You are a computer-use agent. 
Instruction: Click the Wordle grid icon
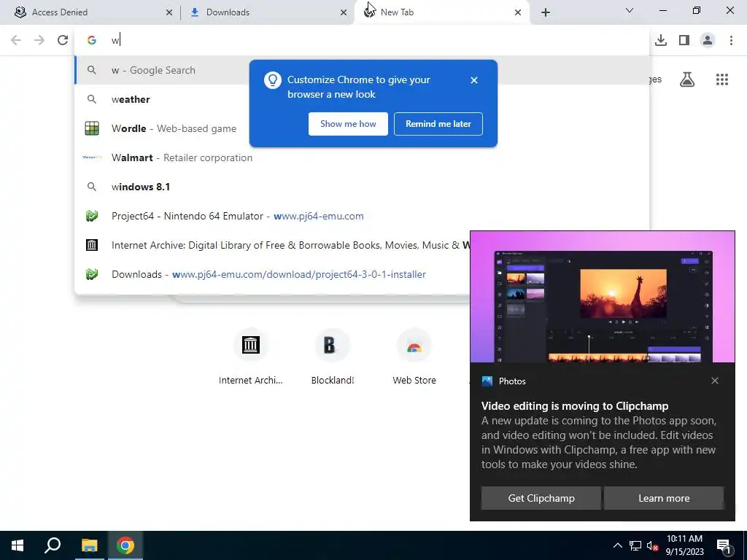[92, 128]
